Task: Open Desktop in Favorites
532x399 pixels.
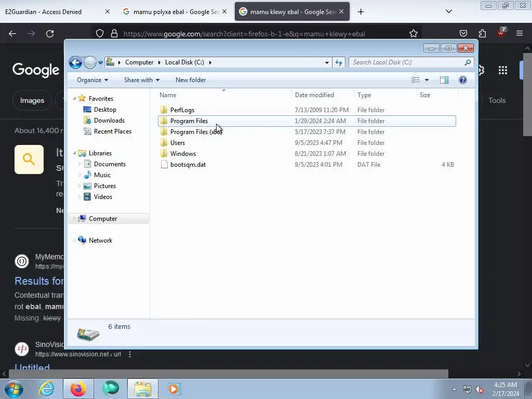Action: 105,110
